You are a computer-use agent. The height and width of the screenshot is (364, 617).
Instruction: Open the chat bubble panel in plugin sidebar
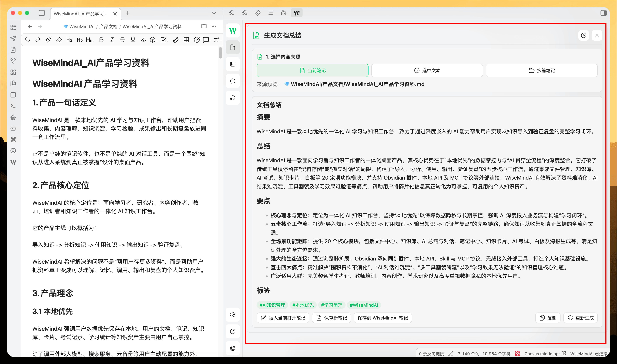233,81
